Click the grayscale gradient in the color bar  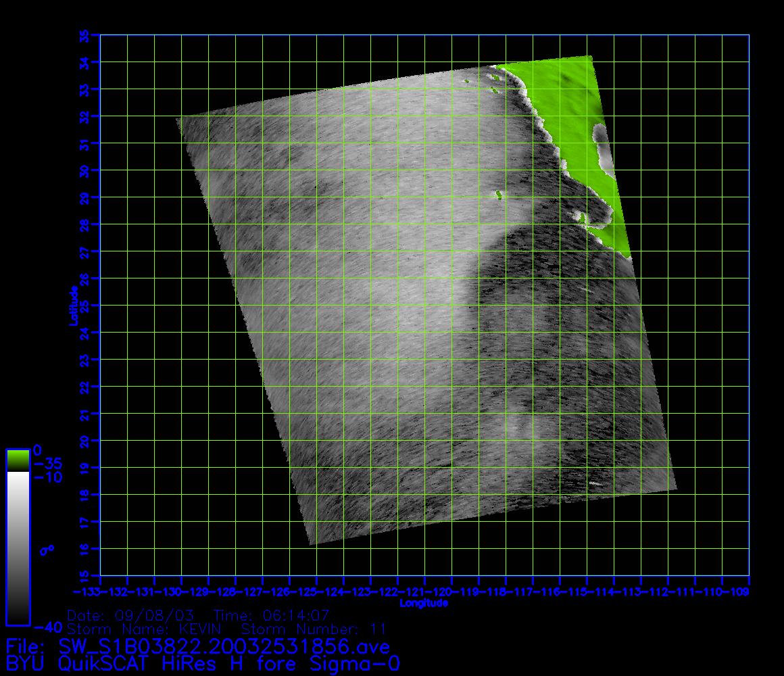(18, 548)
